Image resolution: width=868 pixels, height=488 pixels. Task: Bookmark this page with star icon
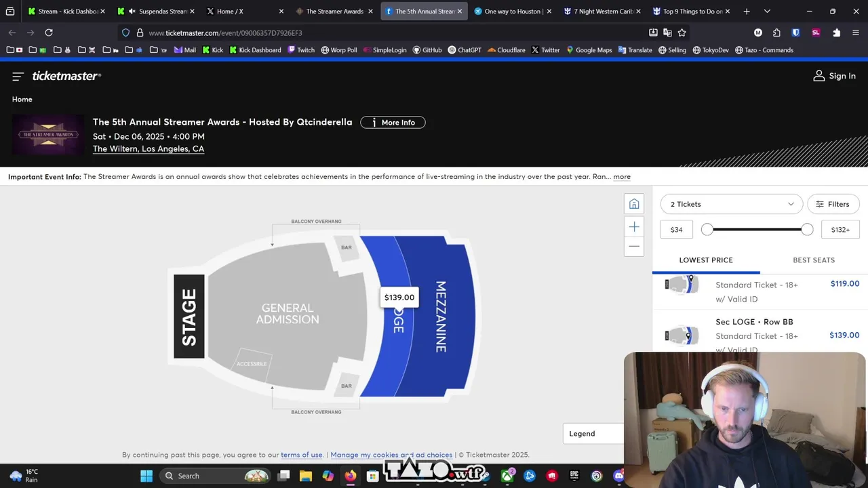[682, 33]
